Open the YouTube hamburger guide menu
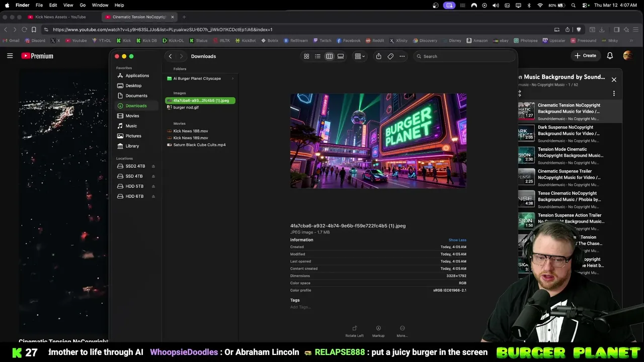This screenshot has height=362, width=644. [10, 56]
